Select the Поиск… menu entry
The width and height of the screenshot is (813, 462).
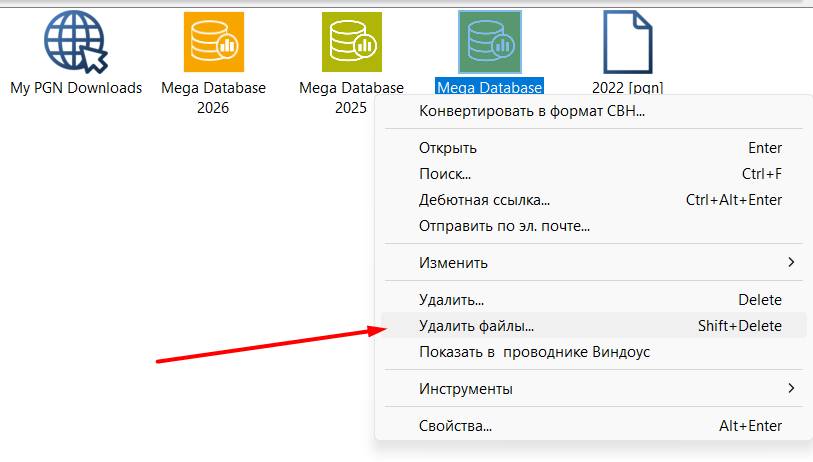[x=594, y=174]
